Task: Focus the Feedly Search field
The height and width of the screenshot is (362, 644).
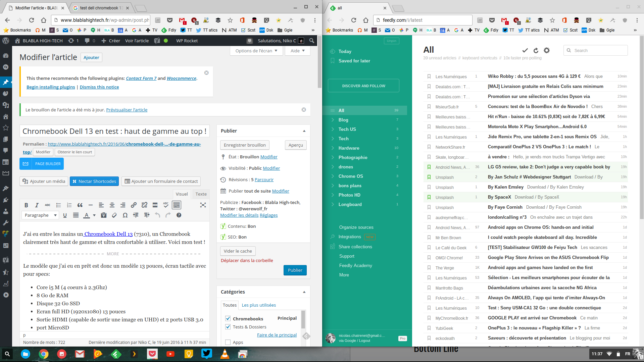Action: [596, 50]
